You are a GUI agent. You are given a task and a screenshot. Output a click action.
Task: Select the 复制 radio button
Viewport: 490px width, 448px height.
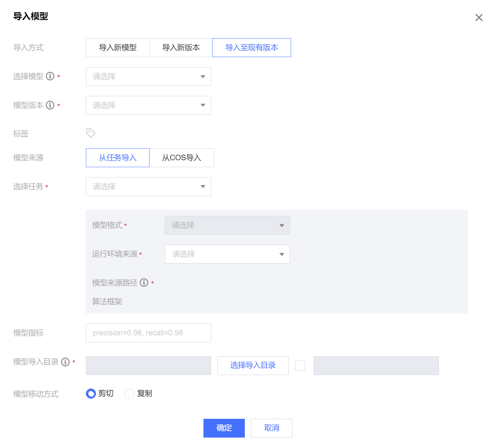(129, 393)
